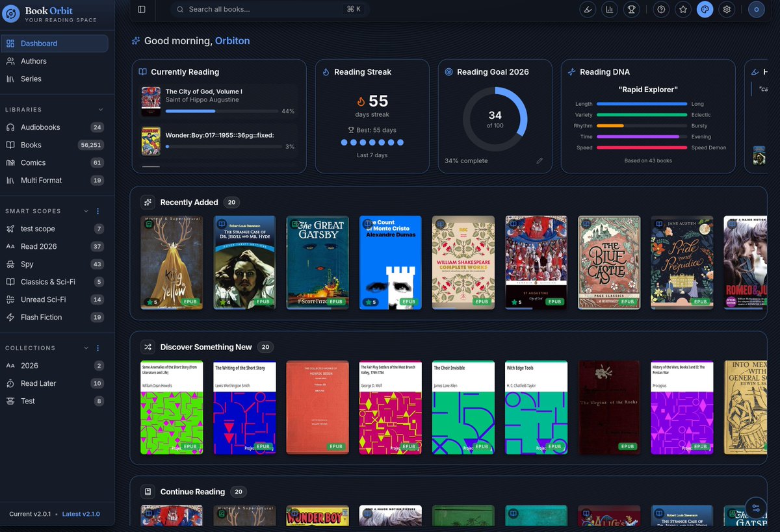Go to the Dashboard page
This screenshot has height=532, width=780.
[55, 44]
